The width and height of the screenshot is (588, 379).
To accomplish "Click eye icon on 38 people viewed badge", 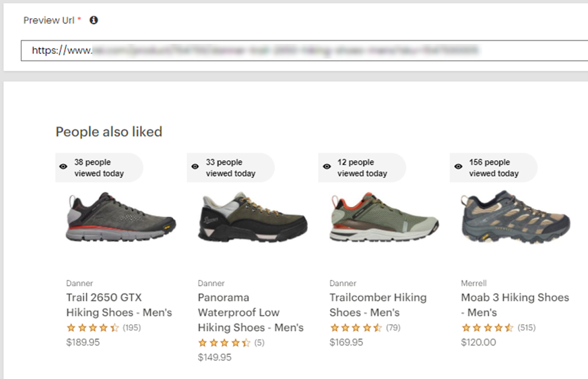I will 63,167.
